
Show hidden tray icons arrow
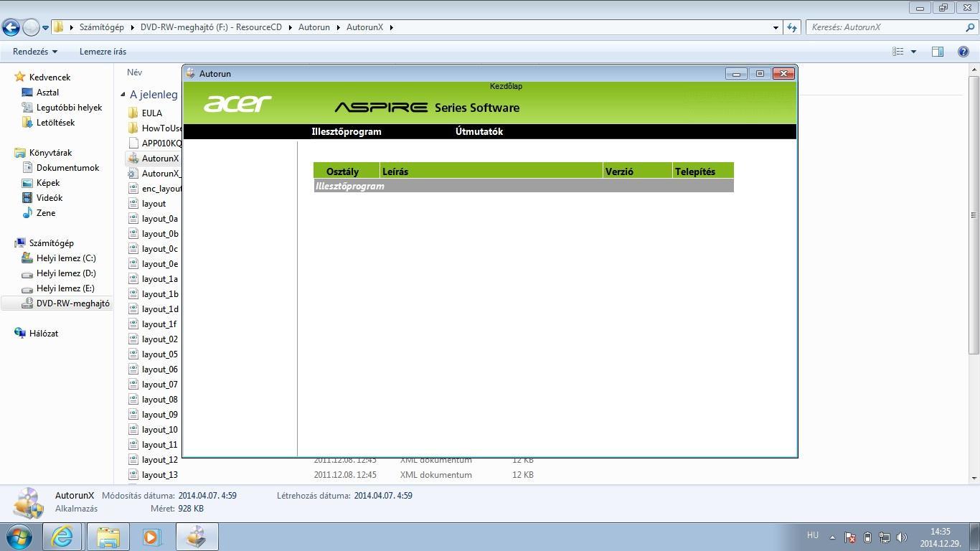(832, 537)
